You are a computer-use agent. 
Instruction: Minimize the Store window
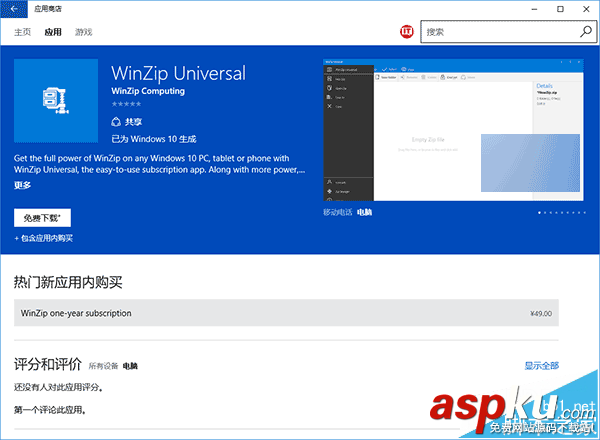coord(535,9)
